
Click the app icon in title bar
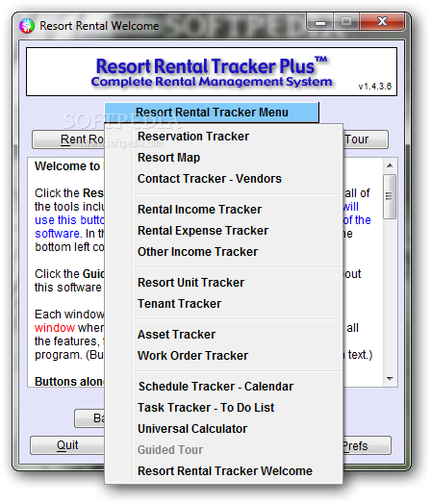[x=27, y=26]
